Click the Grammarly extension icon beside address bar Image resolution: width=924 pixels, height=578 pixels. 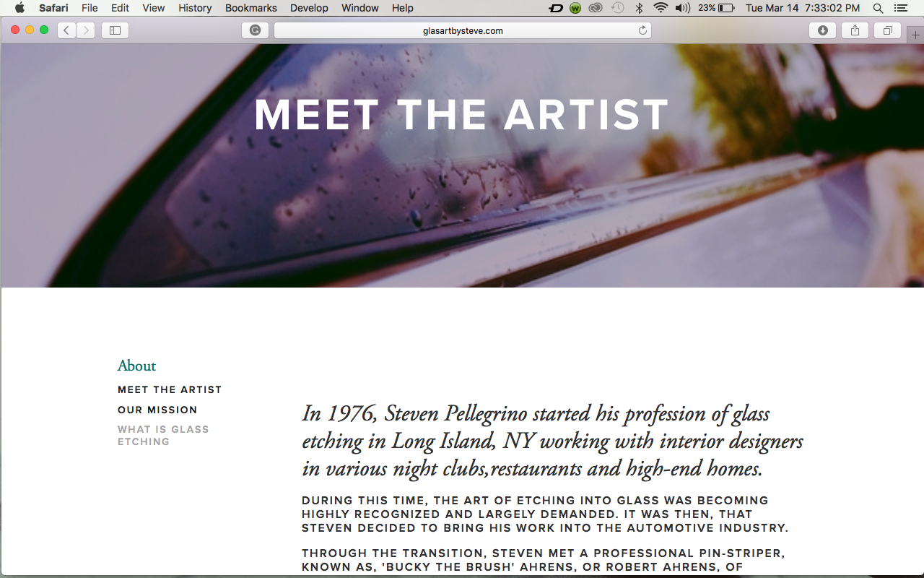(255, 30)
